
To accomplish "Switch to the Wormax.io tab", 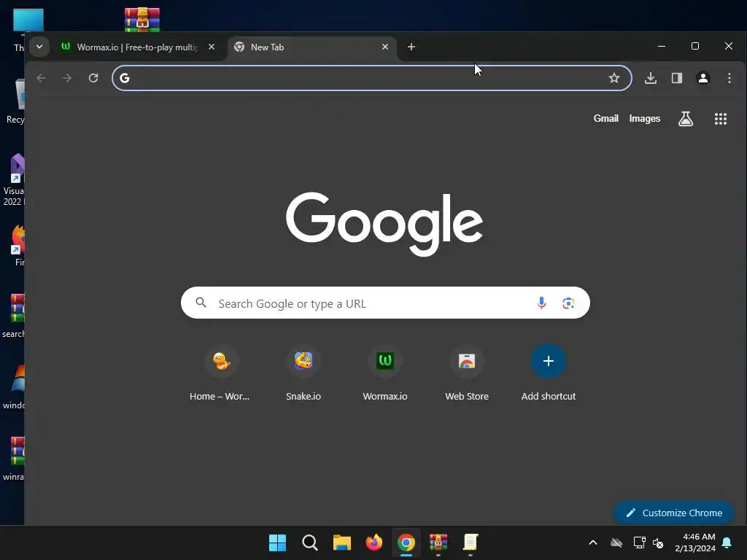I will (138, 47).
